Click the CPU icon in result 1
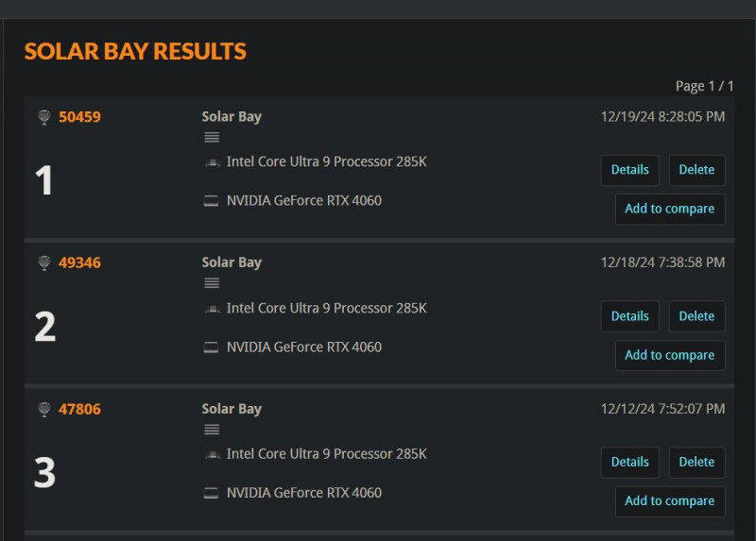The height and width of the screenshot is (541, 756). pyautogui.click(x=212, y=162)
